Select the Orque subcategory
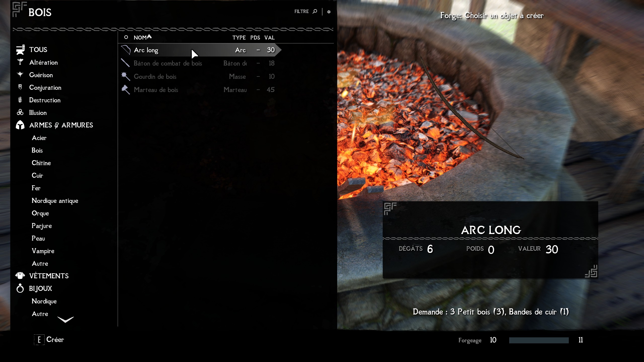 [x=40, y=213]
